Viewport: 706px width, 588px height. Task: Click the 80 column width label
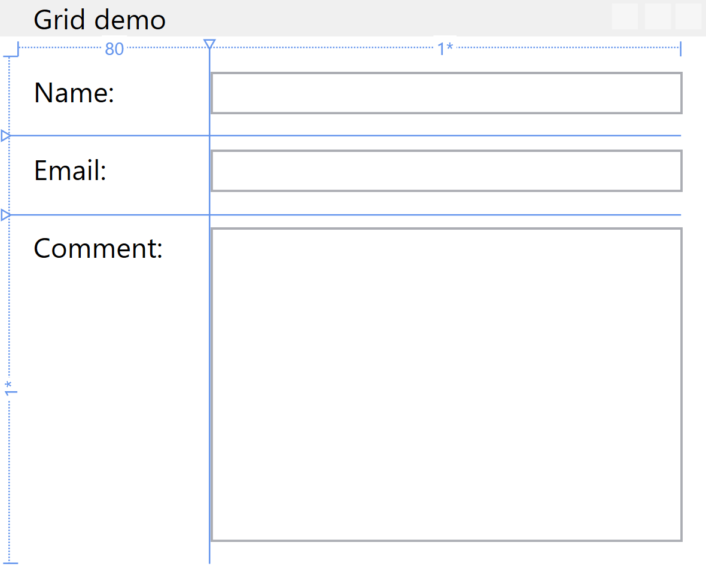[x=114, y=49]
